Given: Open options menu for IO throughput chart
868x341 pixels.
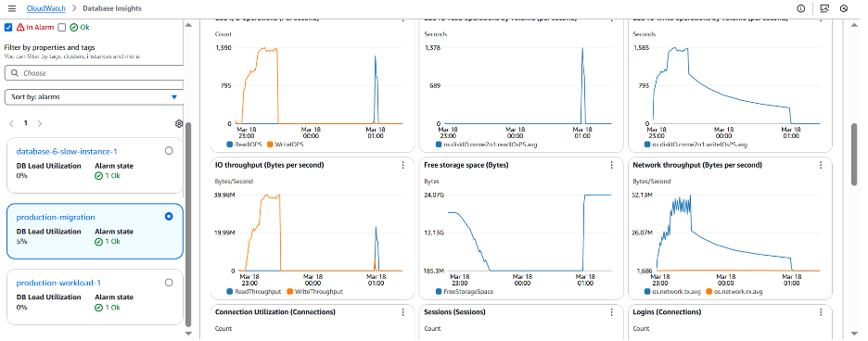Looking at the screenshot, I should click(x=403, y=165).
